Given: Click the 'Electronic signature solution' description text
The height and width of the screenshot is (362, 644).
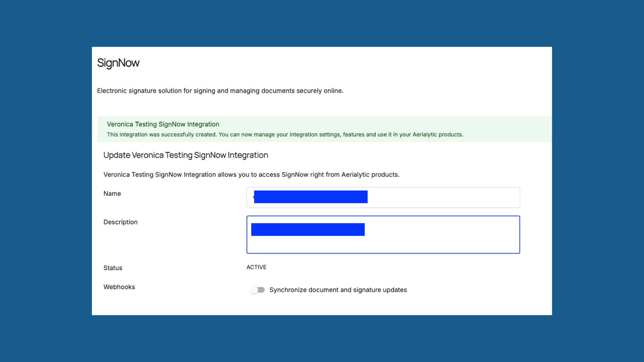Looking at the screenshot, I should point(220,91).
